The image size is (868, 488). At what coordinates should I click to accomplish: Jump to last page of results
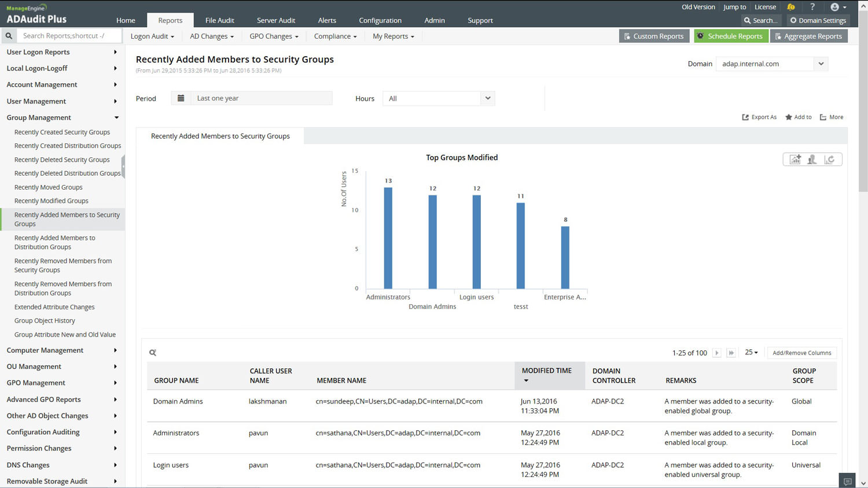point(731,353)
